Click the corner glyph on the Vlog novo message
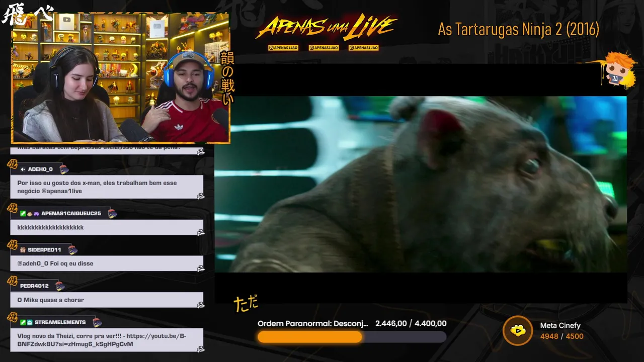 (x=200, y=349)
